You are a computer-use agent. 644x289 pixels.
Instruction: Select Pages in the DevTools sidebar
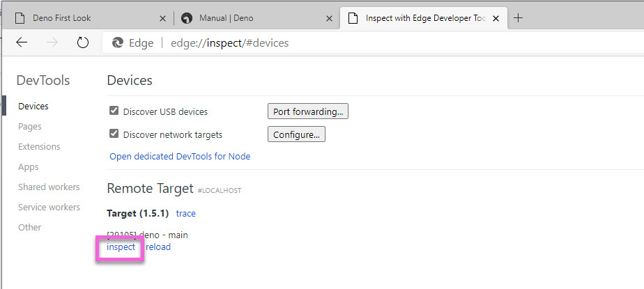pos(30,127)
